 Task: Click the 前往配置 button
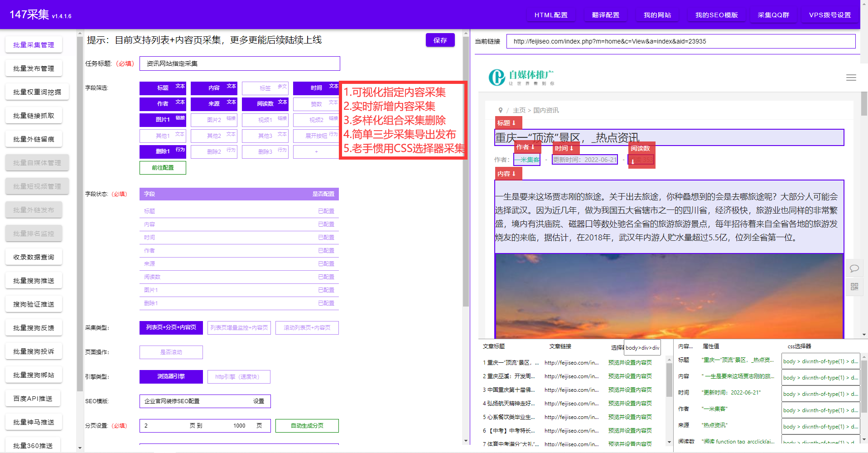[x=162, y=167]
